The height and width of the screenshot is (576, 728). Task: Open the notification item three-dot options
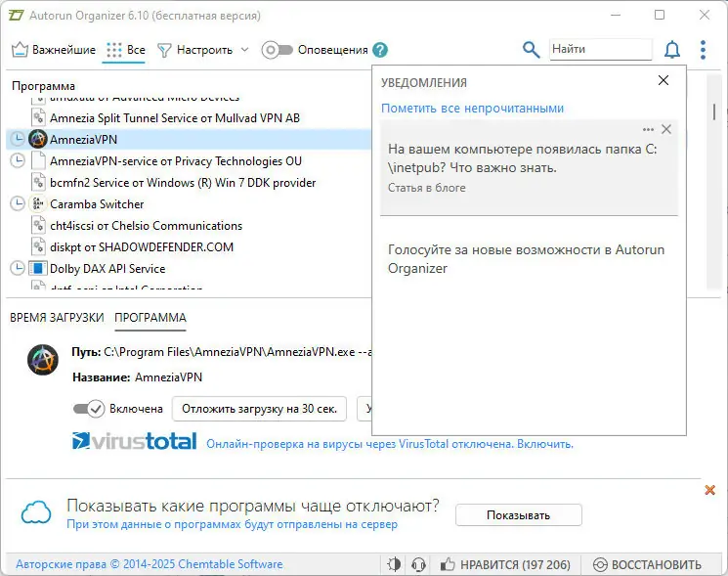[648, 129]
